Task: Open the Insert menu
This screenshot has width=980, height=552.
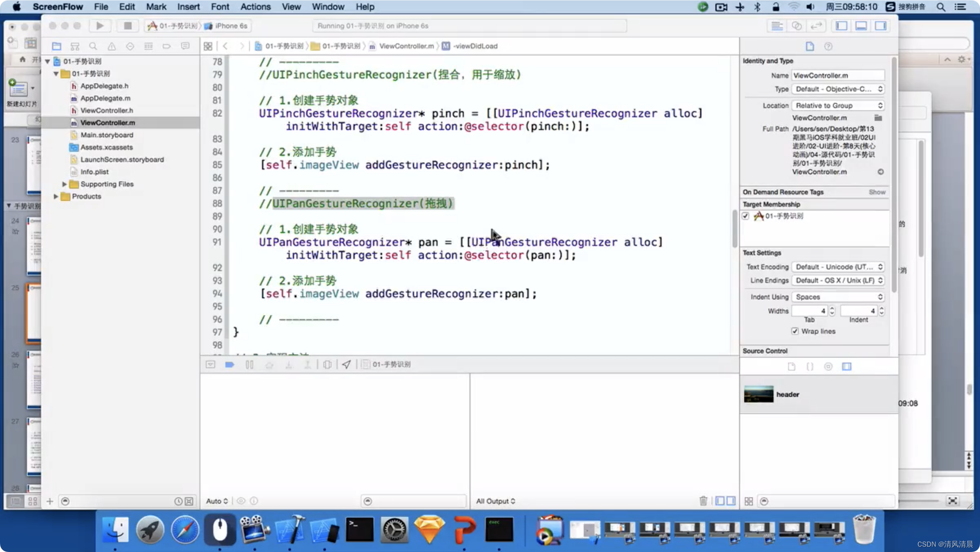Action: 188,7
